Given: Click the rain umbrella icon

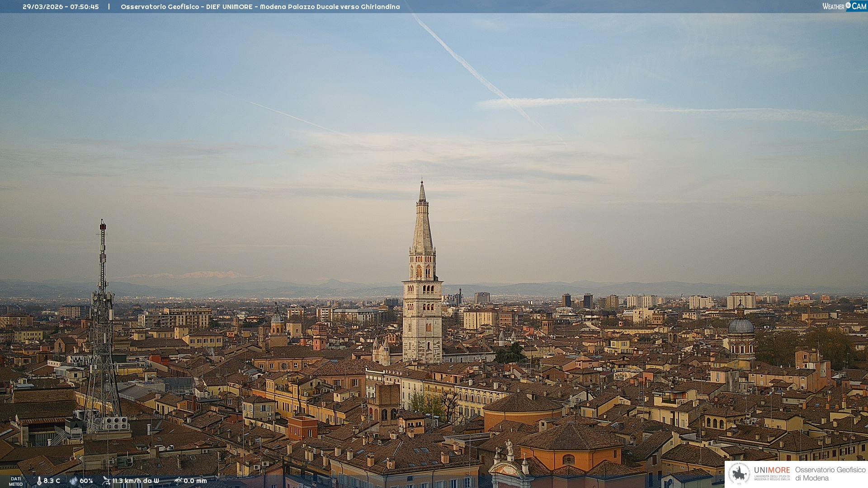Looking at the screenshot, I should 178,481.
